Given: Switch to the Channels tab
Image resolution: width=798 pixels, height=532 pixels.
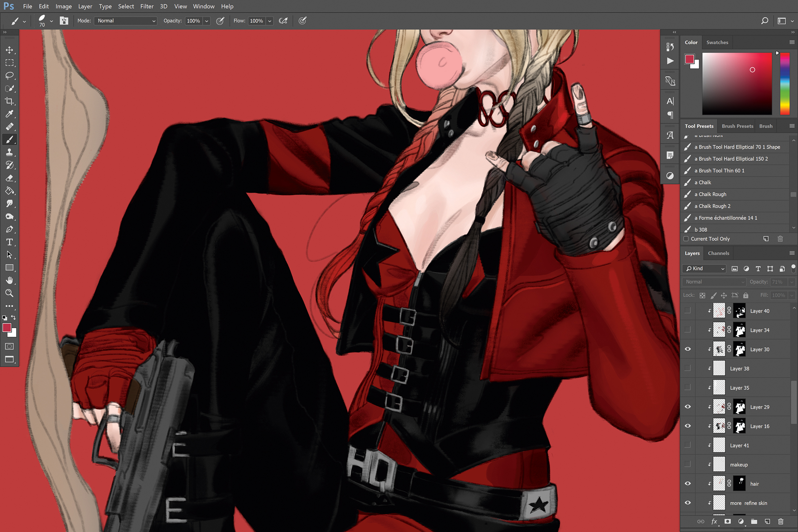Looking at the screenshot, I should [x=718, y=253].
